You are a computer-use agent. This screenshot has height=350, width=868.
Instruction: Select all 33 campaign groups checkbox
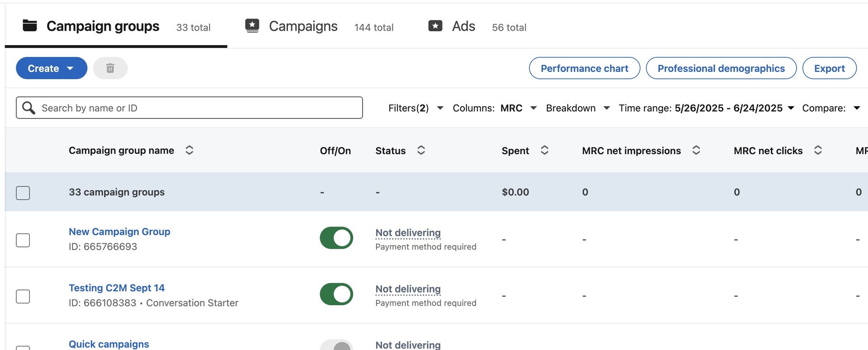(x=23, y=193)
